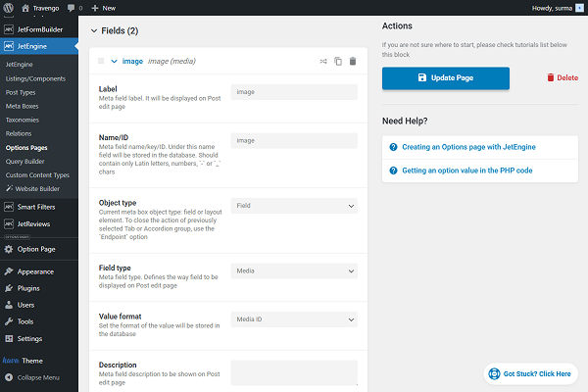Open the WordPress logo menu
Viewport: 588px width, 392px height.
click(8, 8)
